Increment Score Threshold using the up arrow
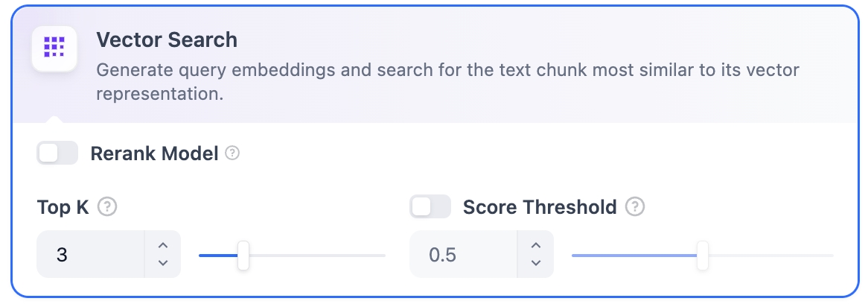 (x=535, y=246)
